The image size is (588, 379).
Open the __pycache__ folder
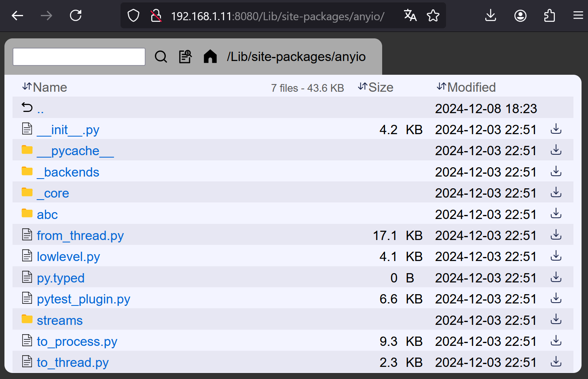pyautogui.click(x=75, y=151)
